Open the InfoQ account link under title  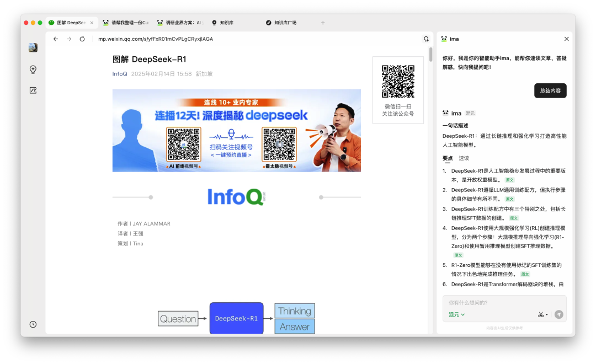(x=120, y=74)
